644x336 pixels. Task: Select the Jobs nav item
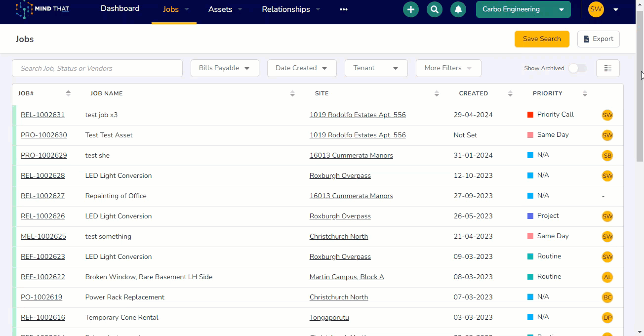[171, 9]
